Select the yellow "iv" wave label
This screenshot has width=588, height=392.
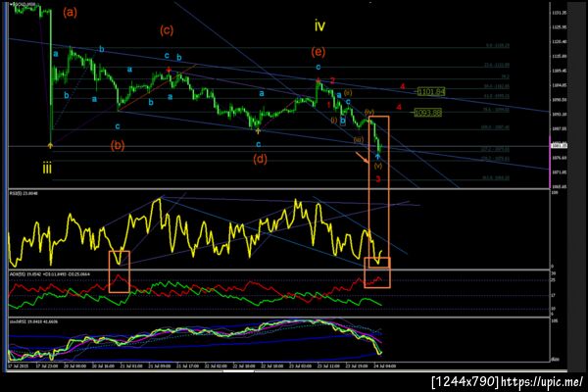[x=319, y=25]
